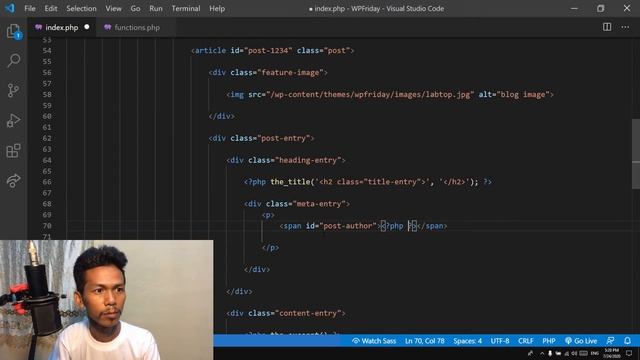Click line number 54 in gutter
The width and height of the screenshot is (640, 360).
coord(47,51)
